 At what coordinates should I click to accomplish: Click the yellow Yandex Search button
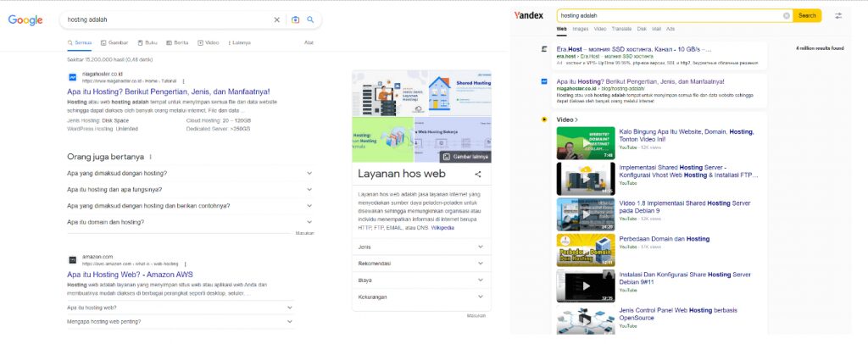coord(807,15)
